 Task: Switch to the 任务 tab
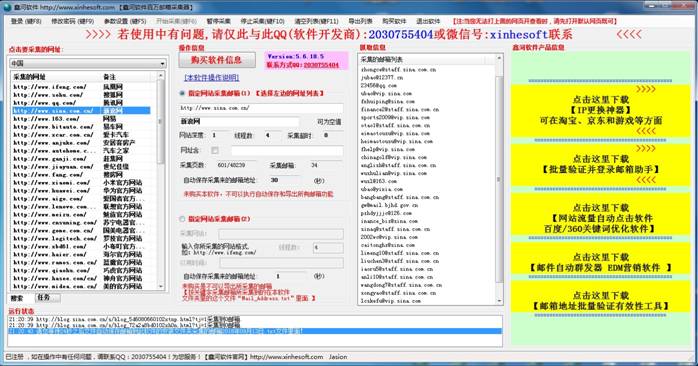[x=44, y=297]
